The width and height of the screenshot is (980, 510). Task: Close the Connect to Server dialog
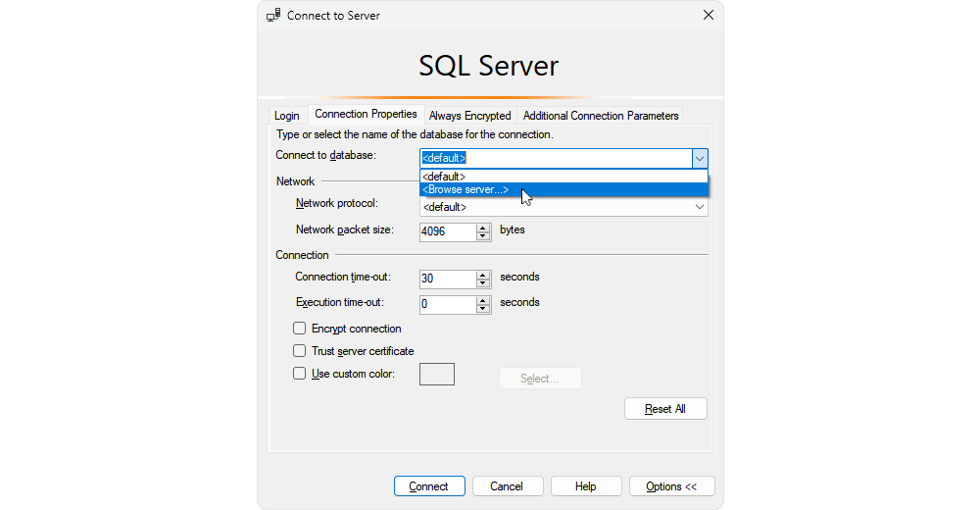coord(709,15)
